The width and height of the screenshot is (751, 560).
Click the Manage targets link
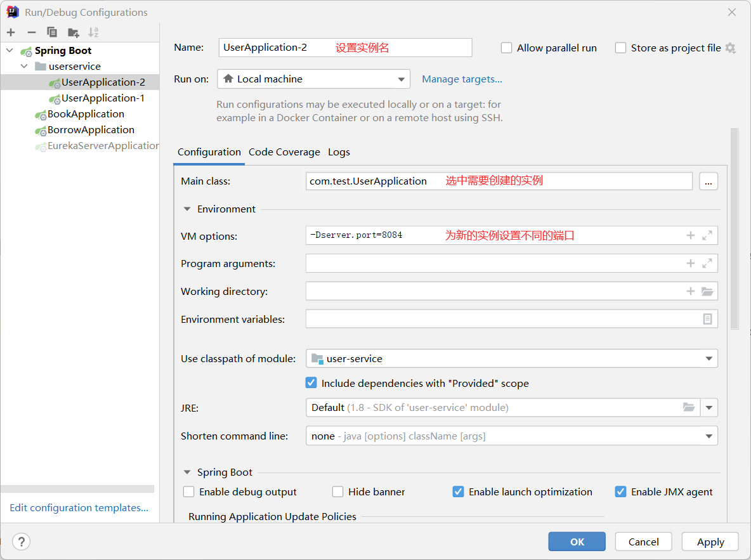(x=462, y=79)
